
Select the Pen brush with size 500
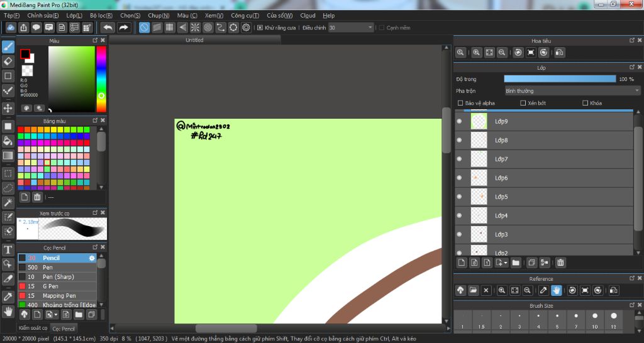click(x=57, y=268)
